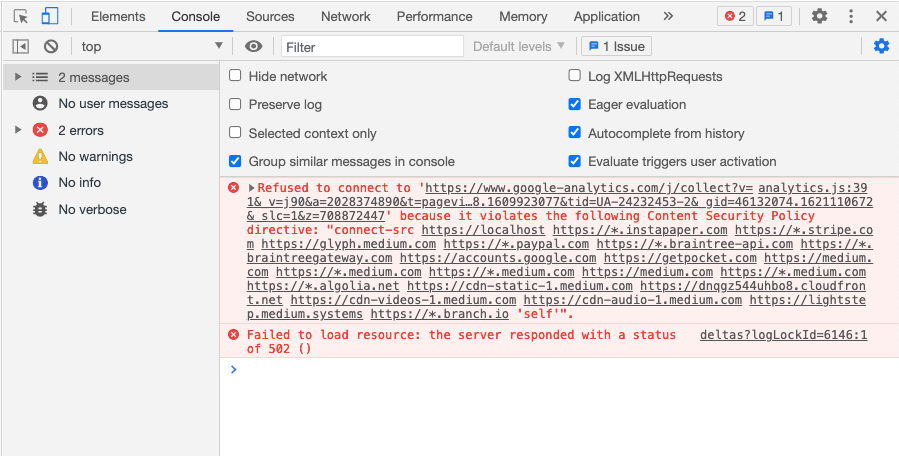
Task: Open the https://*.instapaper.com link
Action: [x=640, y=231]
